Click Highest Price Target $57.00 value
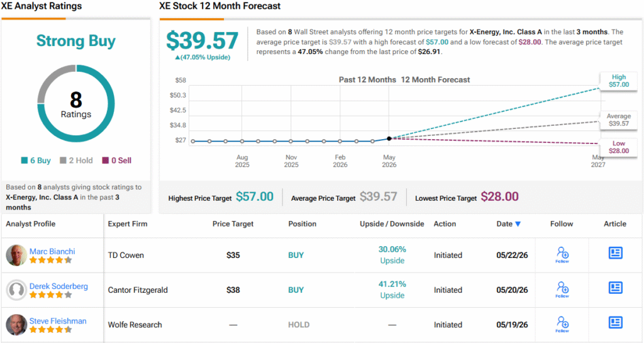Image resolution: width=644 pixels, height=343 pixels. tap(255, 197)
